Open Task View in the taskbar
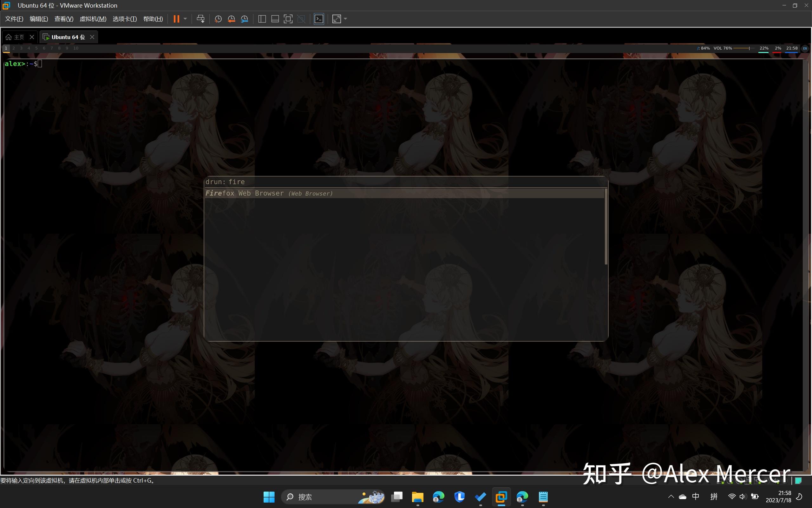The image size is (812, 508). click(397, 497)
